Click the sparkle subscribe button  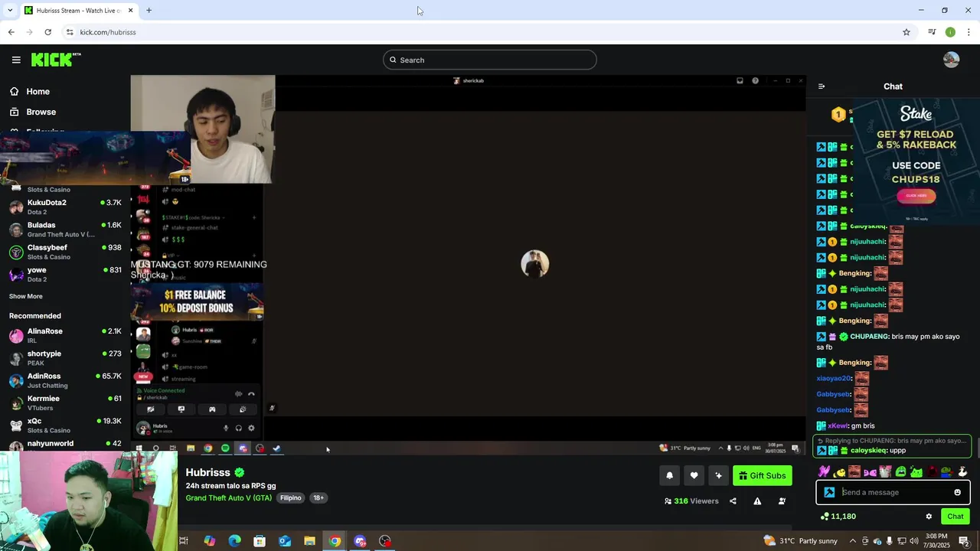718,475
